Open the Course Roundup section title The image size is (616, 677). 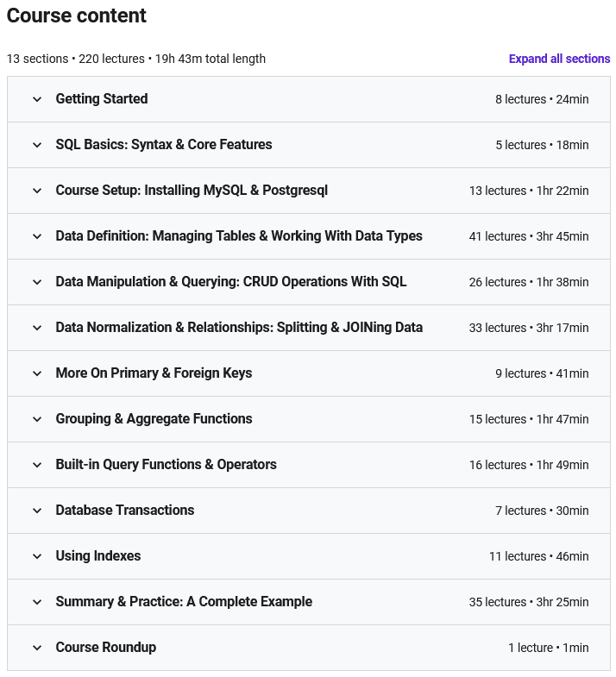point(106,648)
